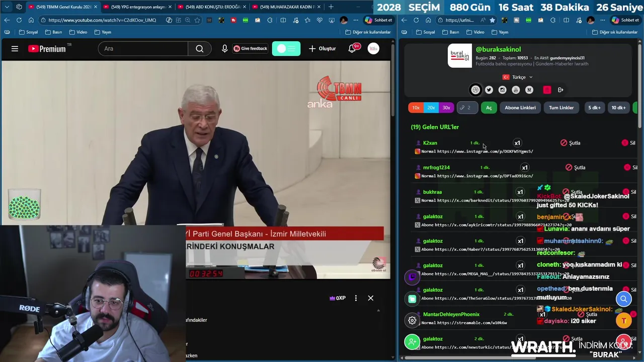This screenshot has height=362, width=644.
Task: Delete K2xan's link with Sil
Action: [628, 143]
